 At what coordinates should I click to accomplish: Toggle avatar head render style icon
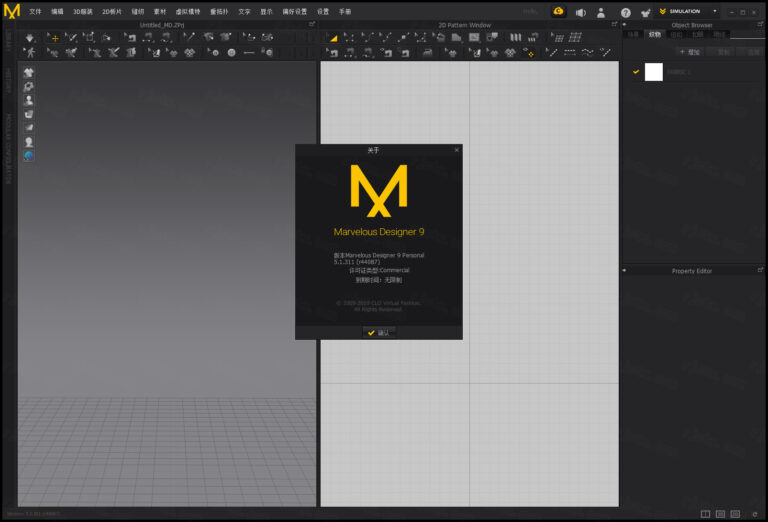click(x=29, y=142)
